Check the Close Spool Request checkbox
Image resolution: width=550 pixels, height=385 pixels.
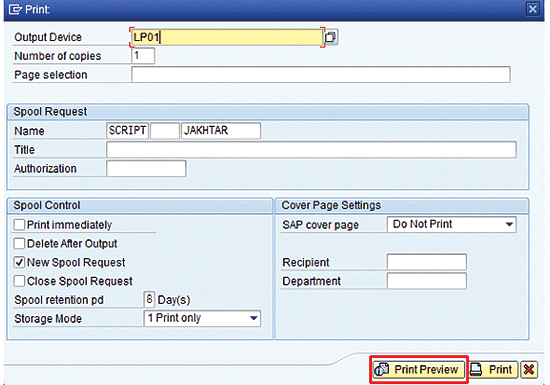tap(19, 281)
